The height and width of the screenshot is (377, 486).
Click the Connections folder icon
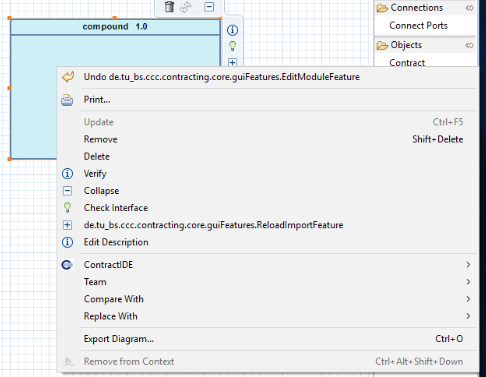coord(382,8)
